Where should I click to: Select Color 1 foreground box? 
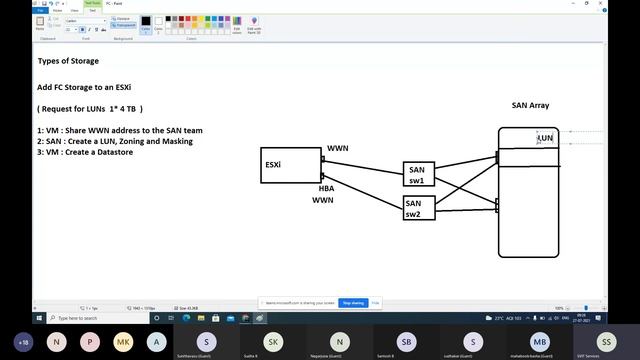tap(146, 24)
